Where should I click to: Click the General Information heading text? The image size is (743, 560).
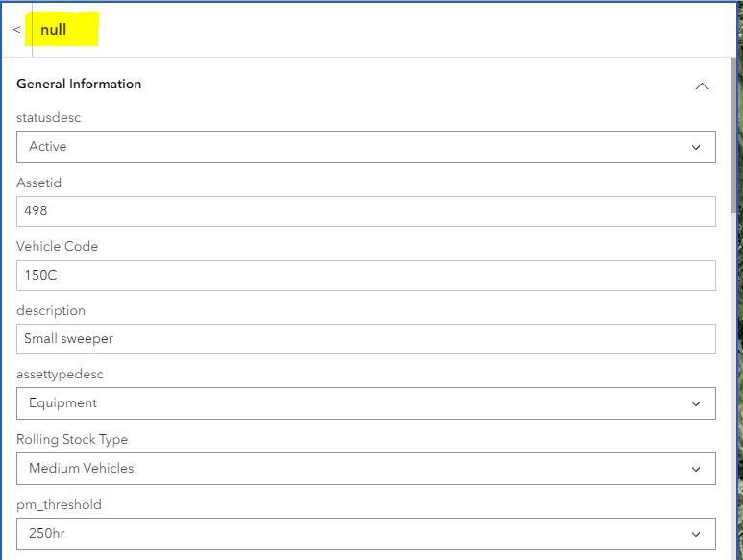pos(79,85)
